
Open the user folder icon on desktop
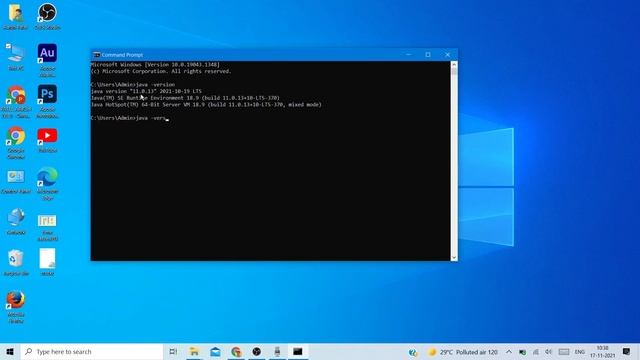tap(16, 16)
